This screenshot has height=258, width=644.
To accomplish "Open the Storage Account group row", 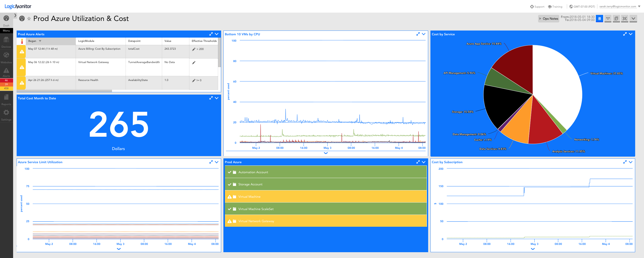I will 326,184.
